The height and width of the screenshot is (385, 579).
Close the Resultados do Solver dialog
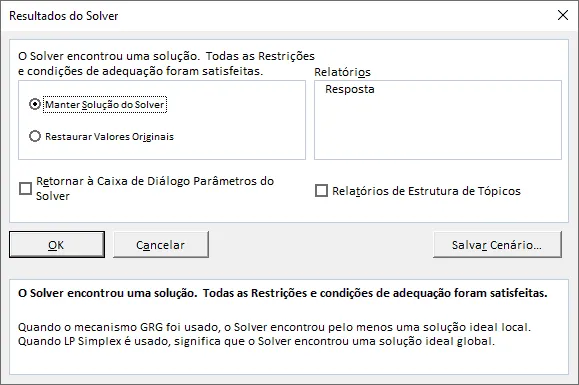(563, 16)
